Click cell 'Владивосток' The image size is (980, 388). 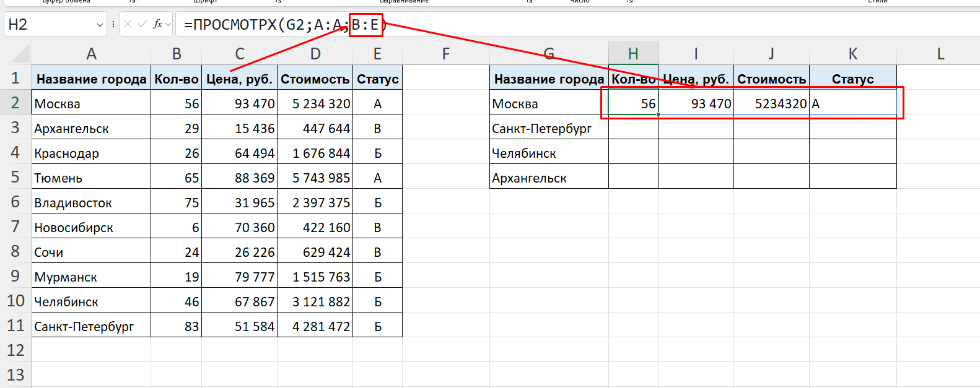(x=91, y=202)
